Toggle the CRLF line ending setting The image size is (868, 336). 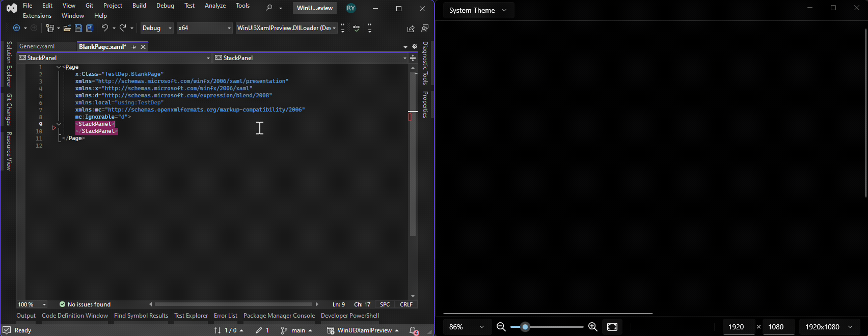tap(406, 304)
